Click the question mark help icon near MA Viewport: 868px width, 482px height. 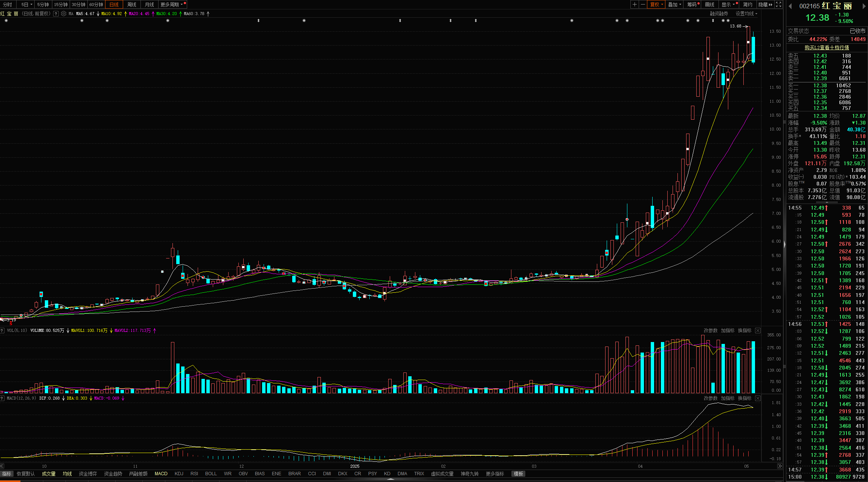coord(56,14)
